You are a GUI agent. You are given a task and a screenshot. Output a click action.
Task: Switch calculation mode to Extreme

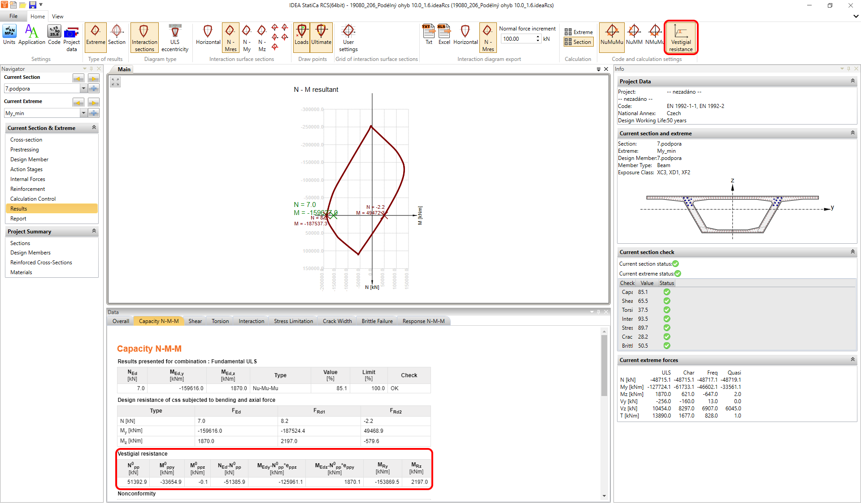coord(578,32)
